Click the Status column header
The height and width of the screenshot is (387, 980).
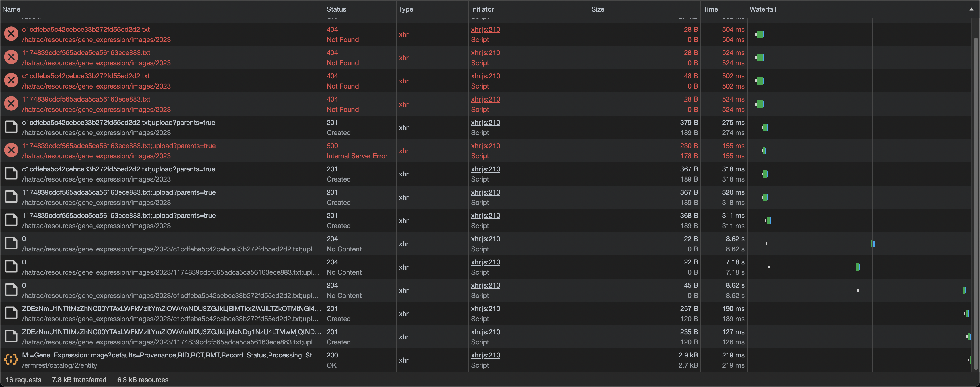(x=336, y=9)
